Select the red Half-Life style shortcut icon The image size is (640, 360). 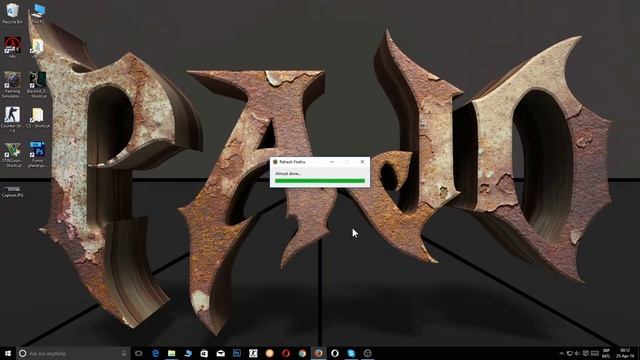coord(12,47)
